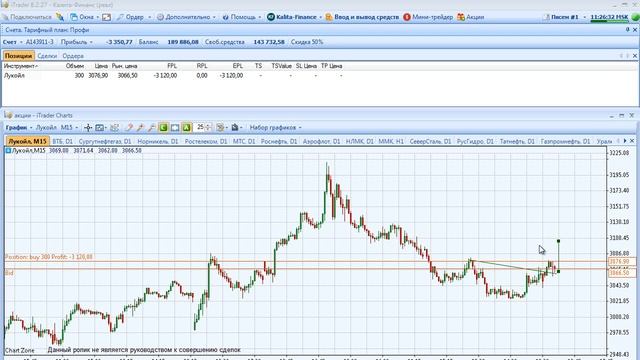Open the Прибыль dropdown
The image size is (640, 360).
77,42
